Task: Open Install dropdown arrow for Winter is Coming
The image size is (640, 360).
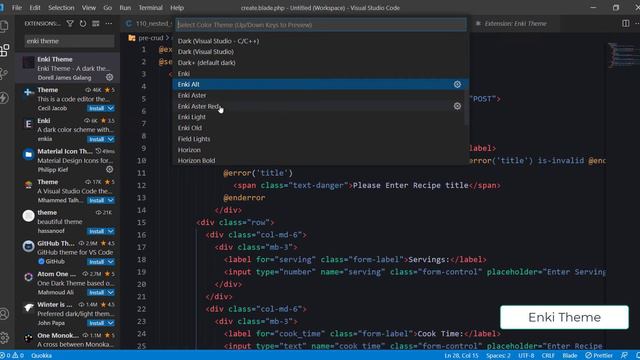Action: pyautogui.click(x=111, y=323)
